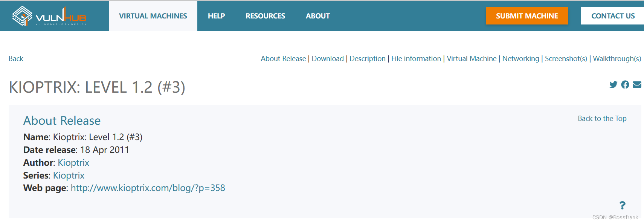Open the Author Kioptrix link
Screen dimensions: 644x223
(73, 163)
